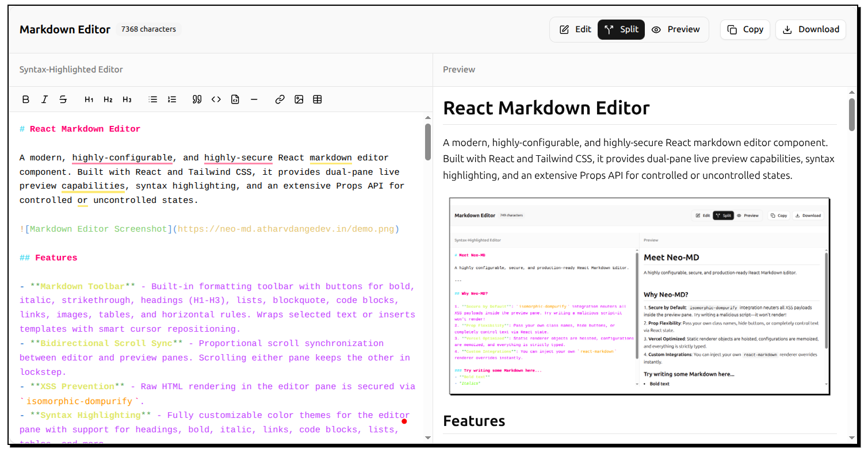Insert a bullet list
This screenshot has width=868, height=453.
click(153, 99)
